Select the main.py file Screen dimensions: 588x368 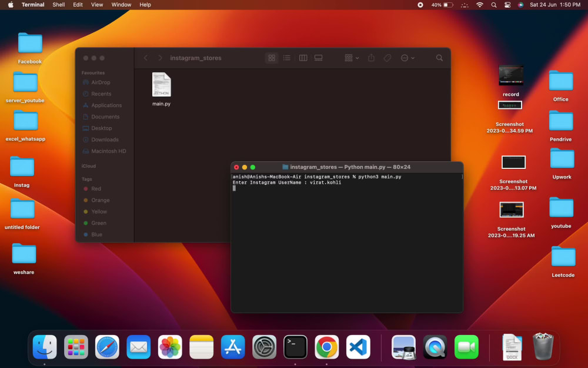pyautogui.click(x=162, y=89)
